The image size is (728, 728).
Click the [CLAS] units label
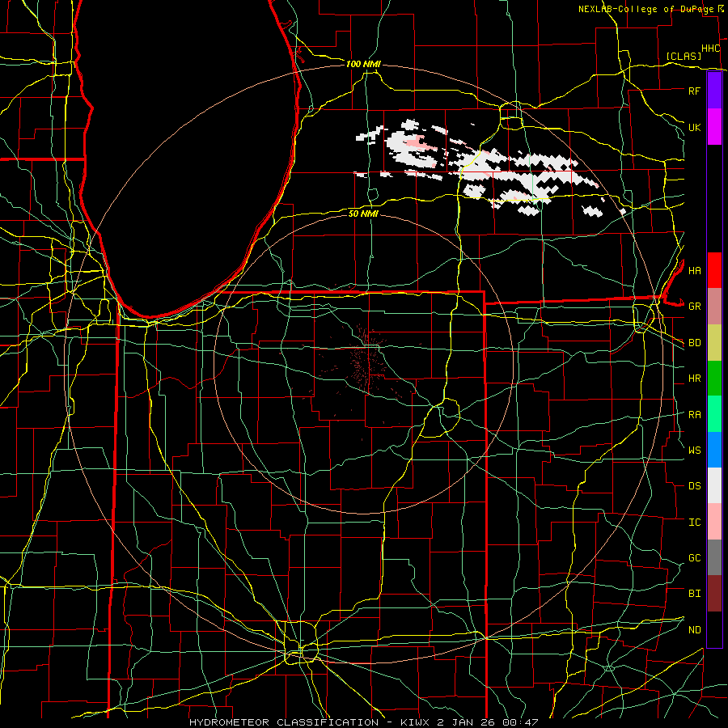point(684,56)
